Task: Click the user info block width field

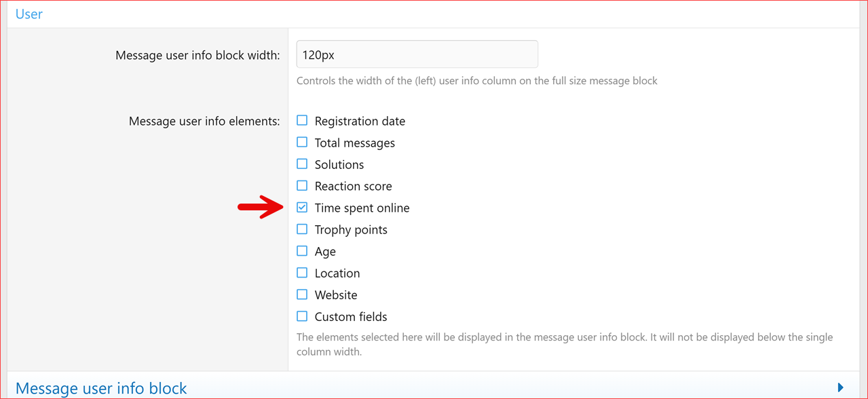Action: 417,55
